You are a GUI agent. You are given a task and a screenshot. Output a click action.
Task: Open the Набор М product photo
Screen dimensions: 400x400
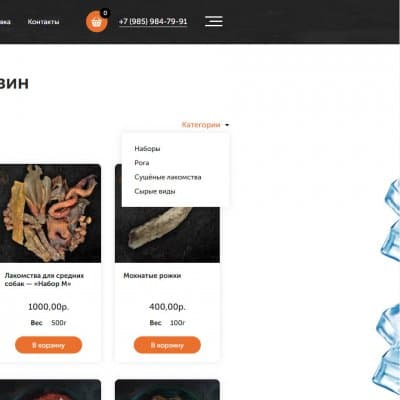tap(50, 213)
